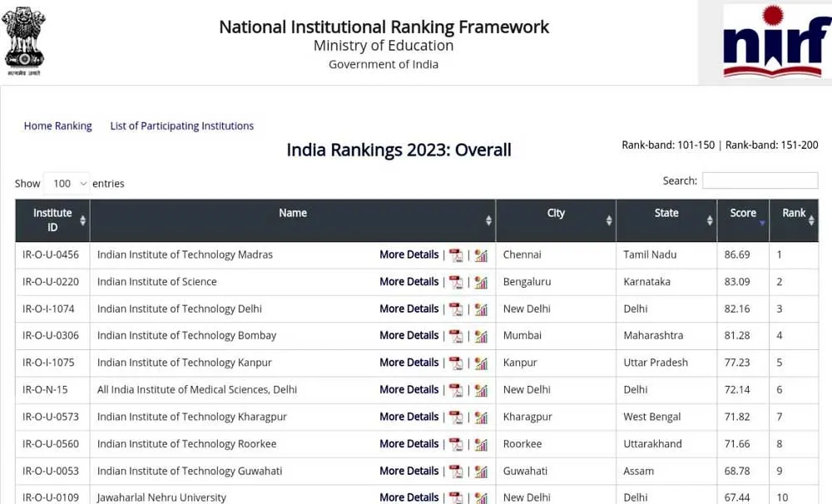Select score value 82.16
The width and height of the screenshot is (832, 504).
pos(737,309)
